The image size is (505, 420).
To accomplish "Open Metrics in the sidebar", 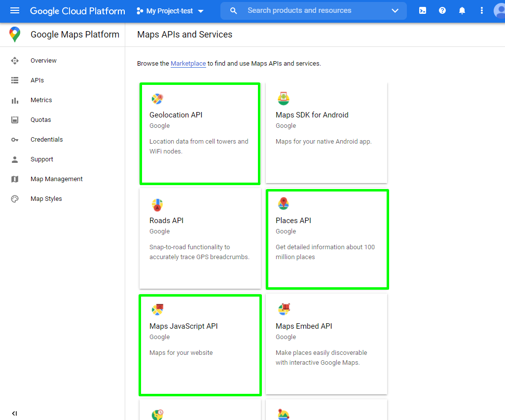I will (41, 100).
